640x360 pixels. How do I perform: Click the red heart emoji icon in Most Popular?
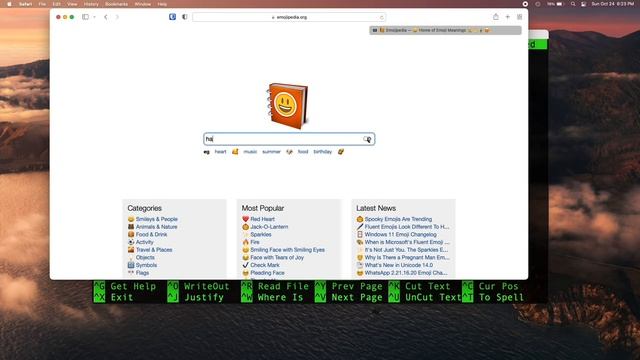[x=245, y=219]
